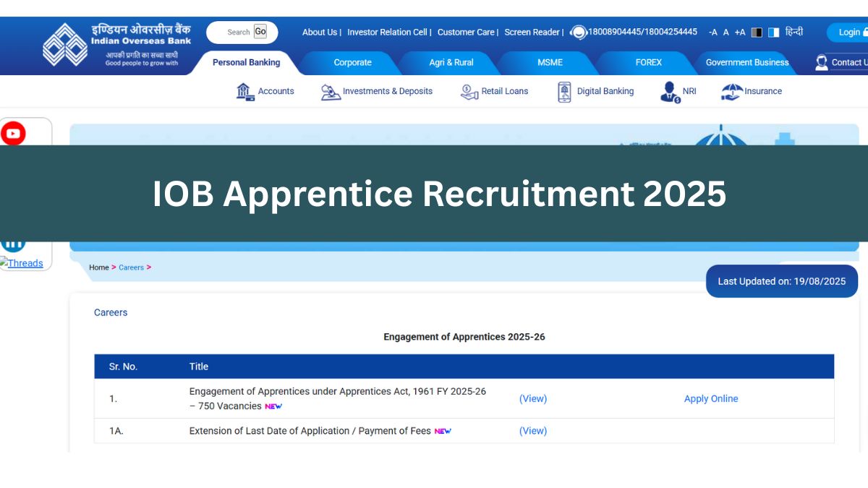Viewport: 868px width, 488px height.
Task: Toggle the dark high-contrast theme swatch
Action: pos(757,33)
